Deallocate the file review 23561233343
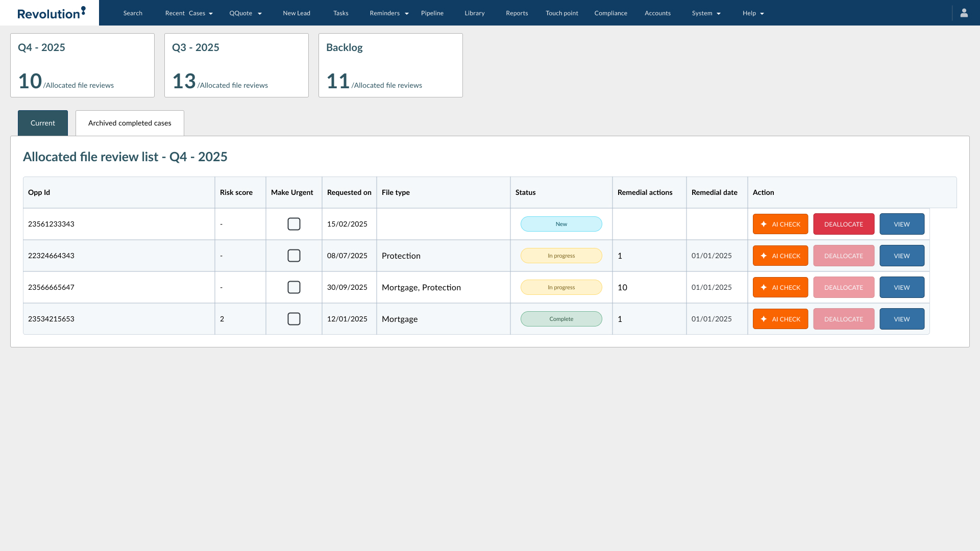 point(843,224)
